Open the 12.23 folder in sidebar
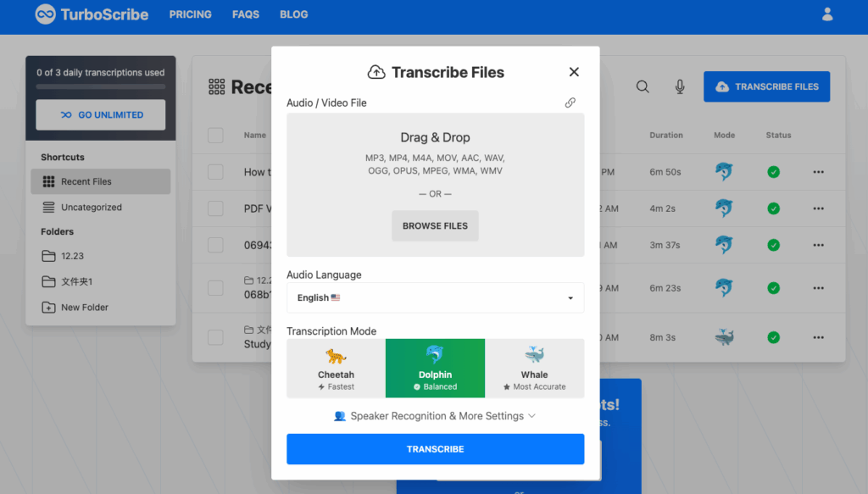The width and height of the screenshot is (868, 494). [72, 256]
